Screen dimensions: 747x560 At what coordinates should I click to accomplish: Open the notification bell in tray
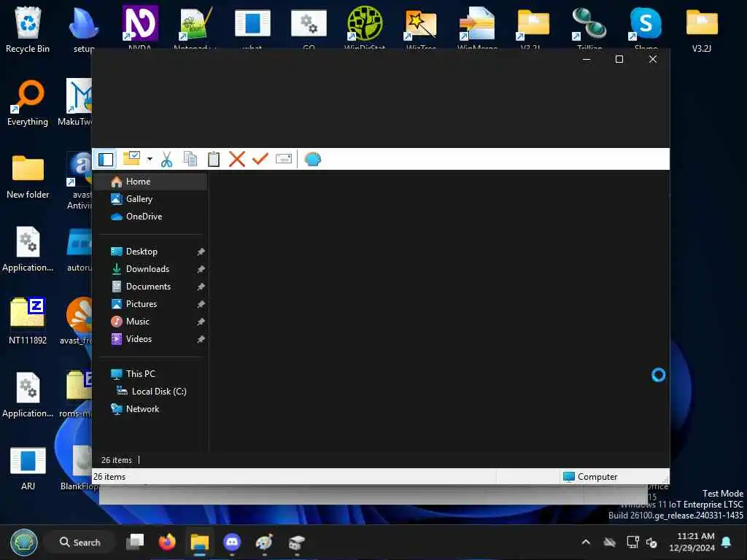pos(726,542)
